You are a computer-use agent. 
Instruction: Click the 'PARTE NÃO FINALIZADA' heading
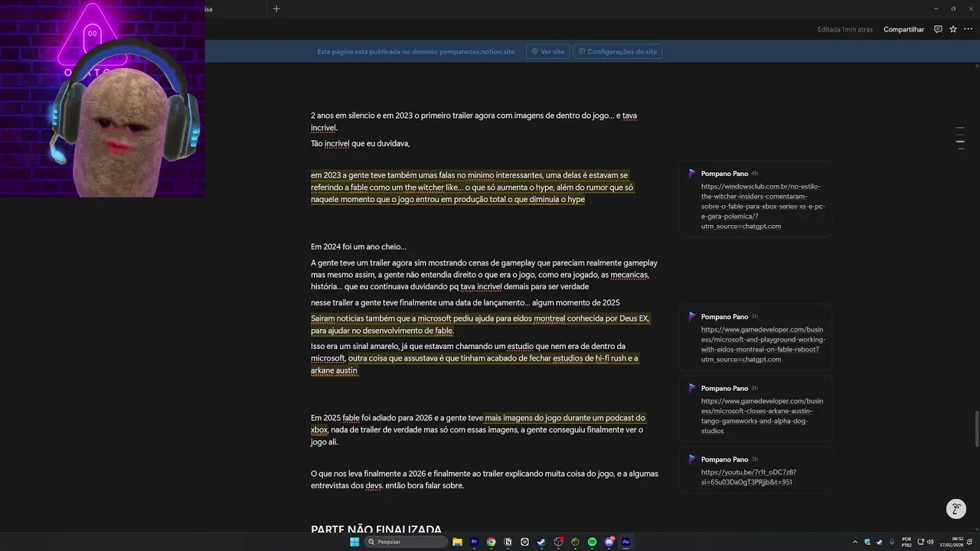(376, 530)
